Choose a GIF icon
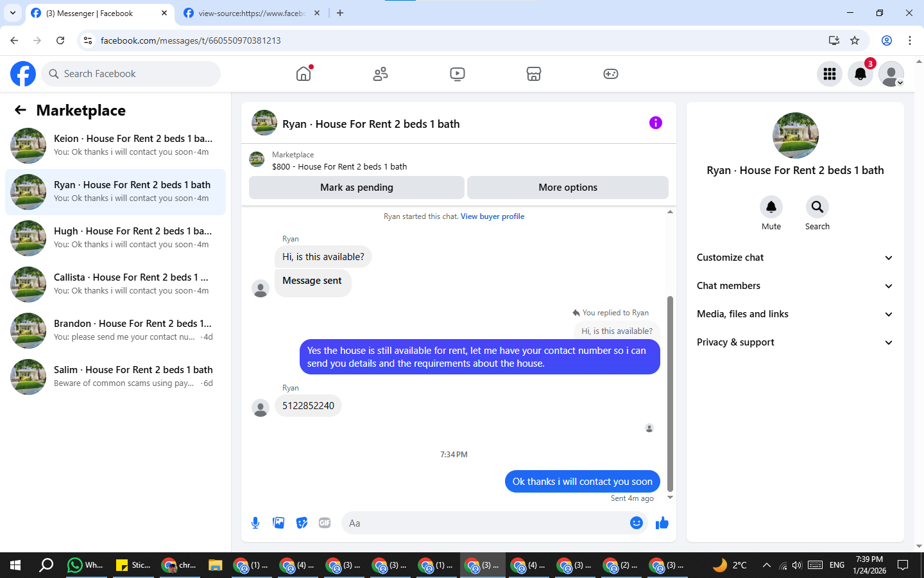 point(325,523)
